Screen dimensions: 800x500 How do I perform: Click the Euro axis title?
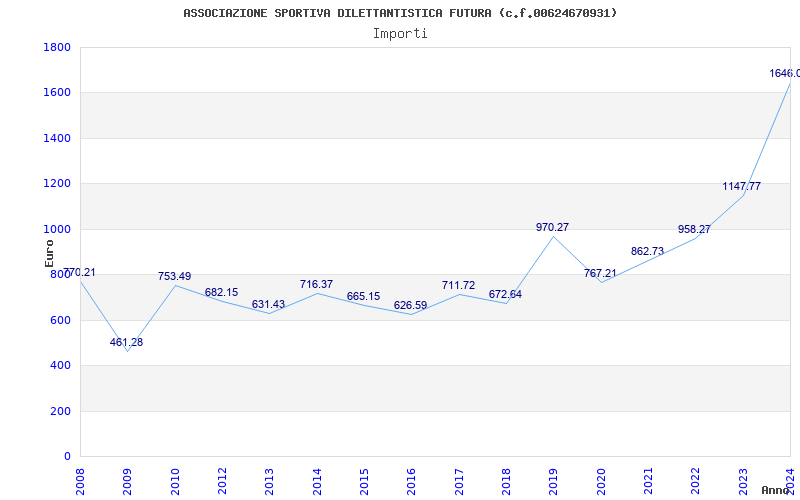point(49,253)
